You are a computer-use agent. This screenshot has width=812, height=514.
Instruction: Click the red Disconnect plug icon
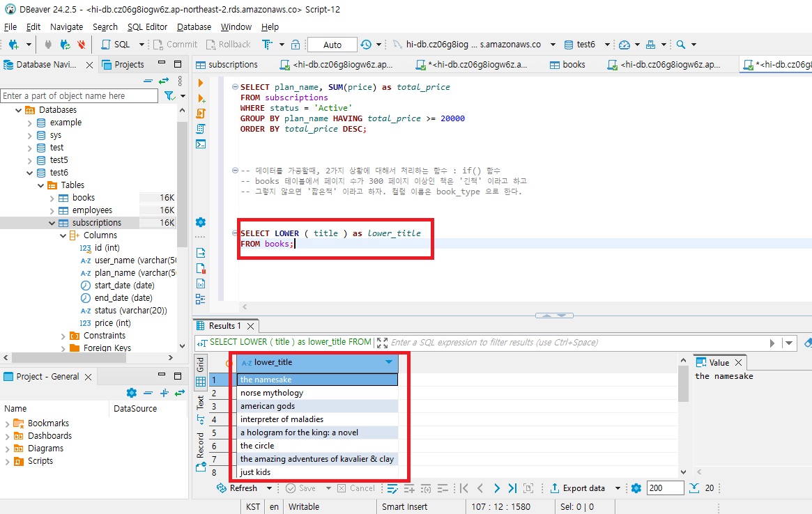pyautogui.click(x=81, y=45)
